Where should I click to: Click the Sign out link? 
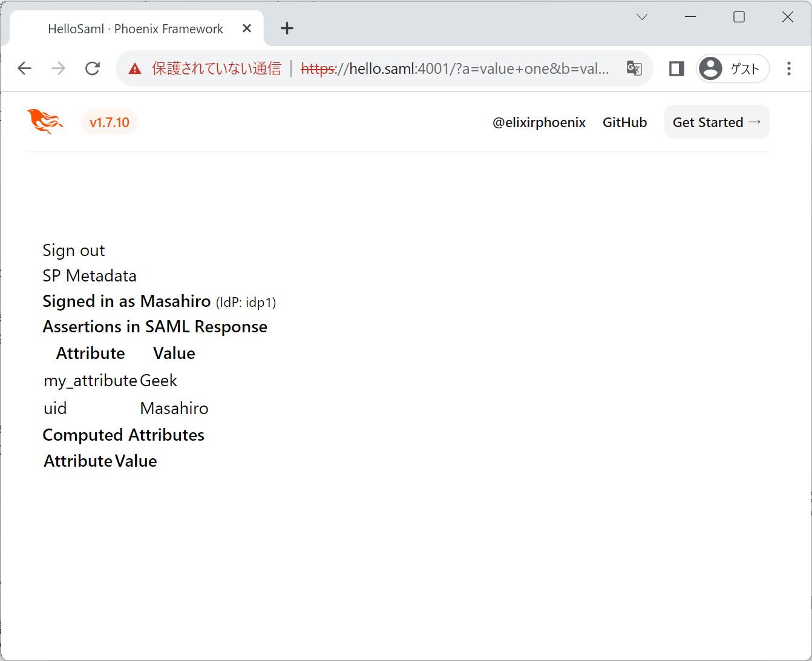click(x=74, y=250)
